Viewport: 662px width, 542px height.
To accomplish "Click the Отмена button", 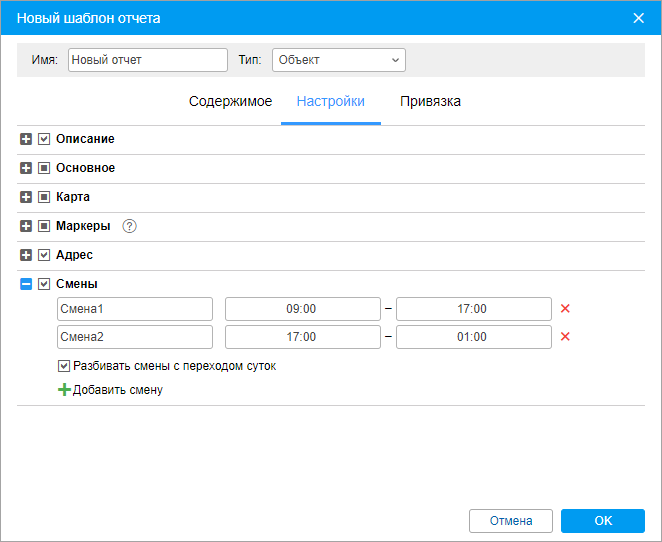I will click(x=510, y=521).
